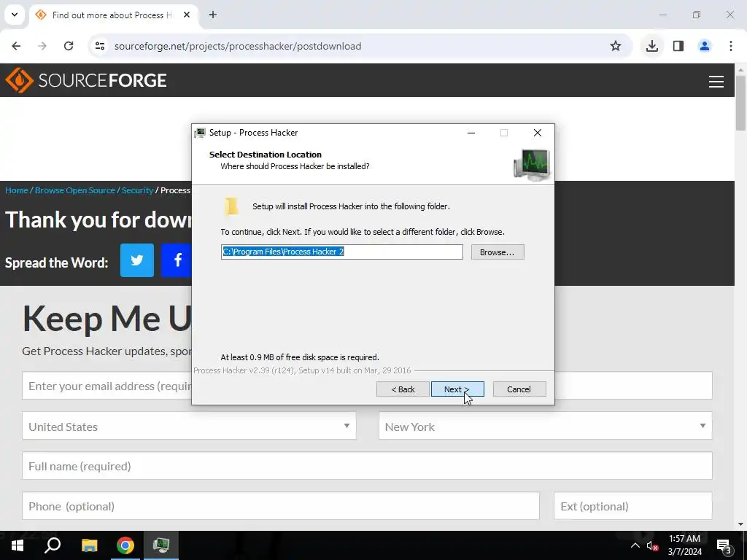The width and height of the screenshot is (747, 560).
Task: Click the Phone (optional) field
Action: tap(281, 506)
